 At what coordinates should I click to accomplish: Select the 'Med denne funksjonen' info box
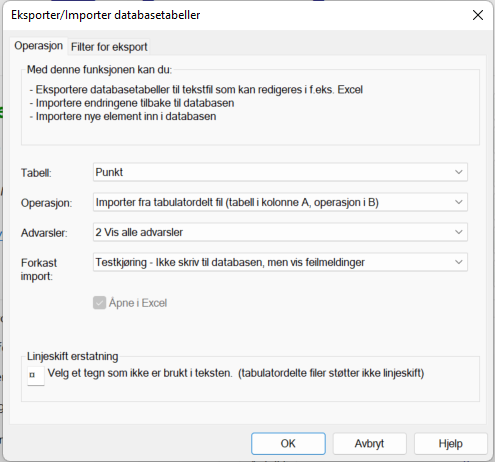[x=250, y=105]
